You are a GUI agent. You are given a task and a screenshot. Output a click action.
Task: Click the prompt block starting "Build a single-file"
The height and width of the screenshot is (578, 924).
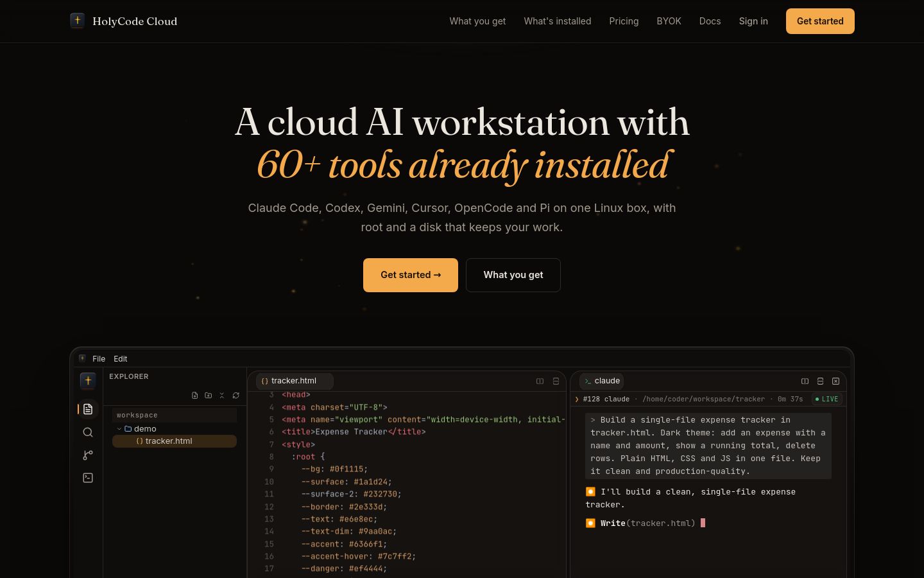pyautogui.click(x=708, y=446)
